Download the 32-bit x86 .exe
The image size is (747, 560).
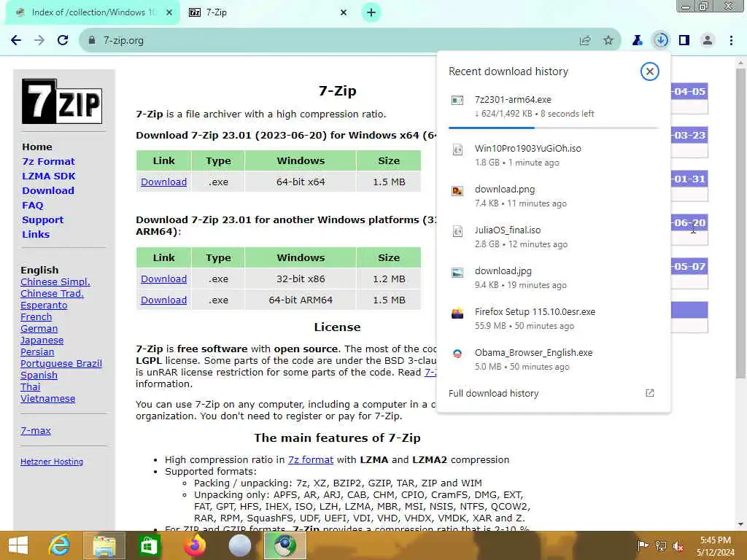tap(164, 279)
